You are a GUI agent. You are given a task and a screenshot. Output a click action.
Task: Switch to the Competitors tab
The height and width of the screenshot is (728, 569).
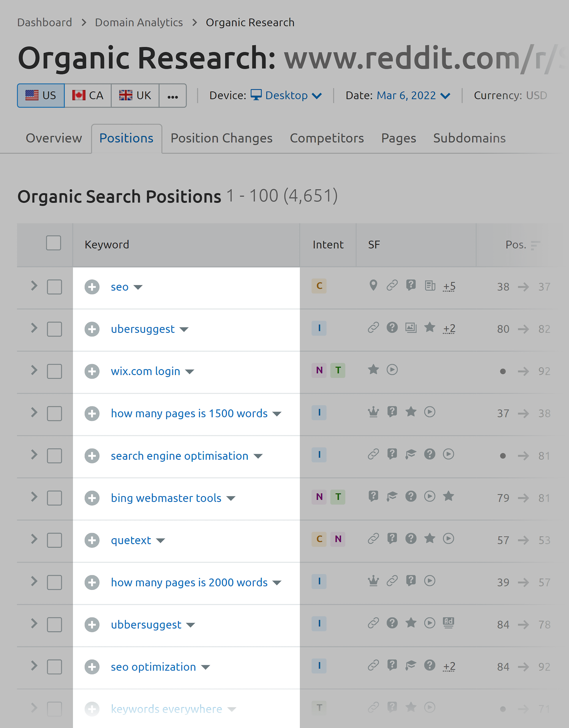point(327,138)
